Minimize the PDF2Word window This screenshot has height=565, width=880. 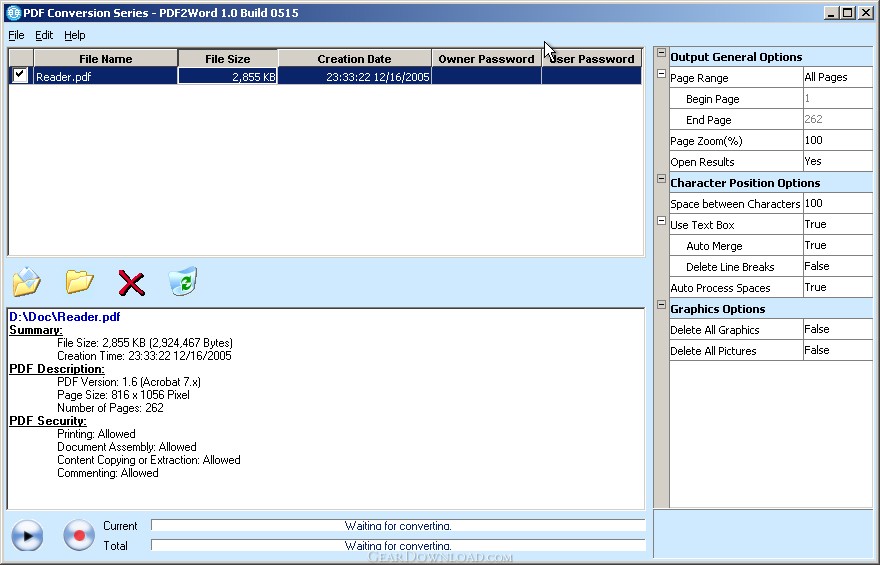click(x=831, y=13)
